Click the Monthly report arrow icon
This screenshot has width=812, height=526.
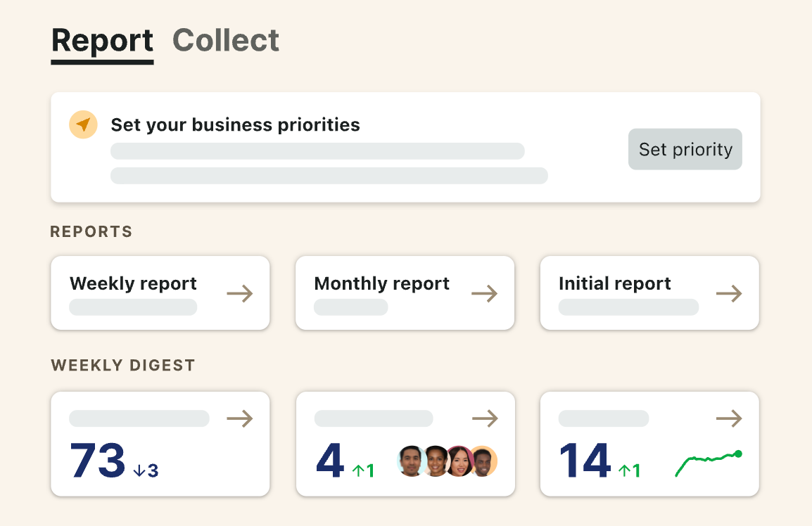484,293
